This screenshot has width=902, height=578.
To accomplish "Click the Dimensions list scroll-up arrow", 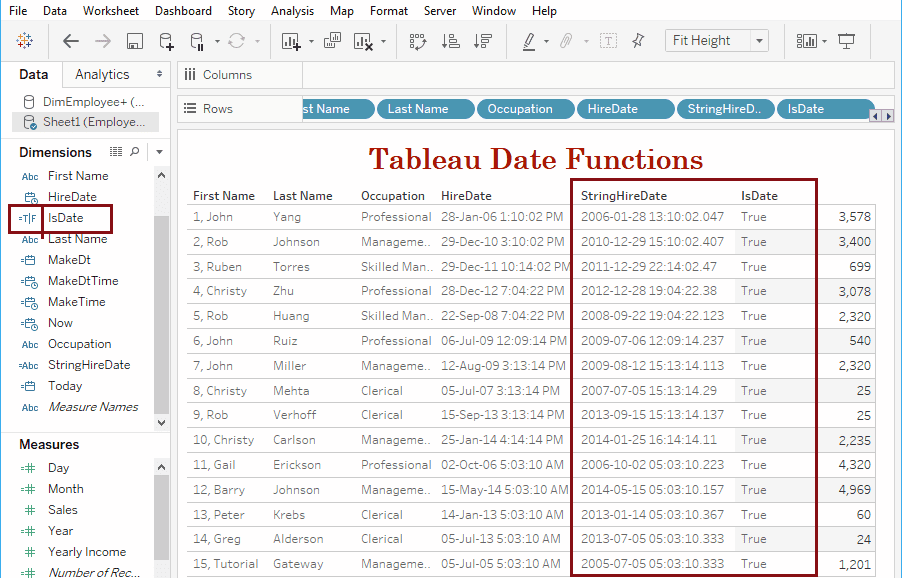I will (x=162, y=175).
